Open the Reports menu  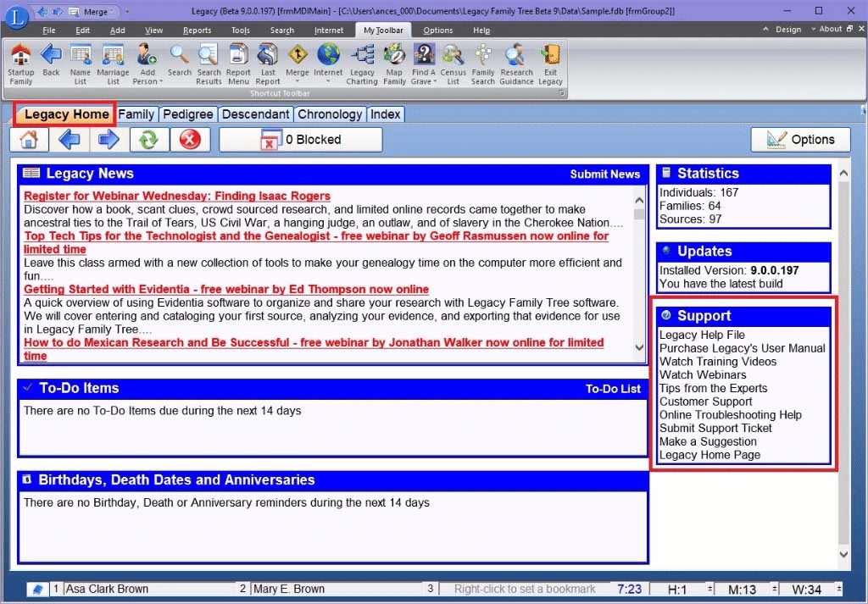(x=197, y=30)
